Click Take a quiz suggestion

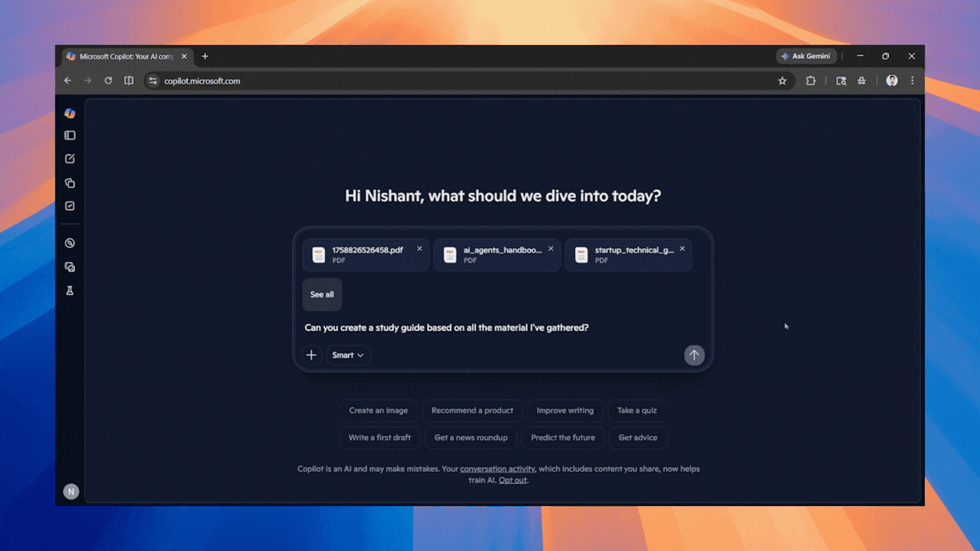tap(637, 411)
